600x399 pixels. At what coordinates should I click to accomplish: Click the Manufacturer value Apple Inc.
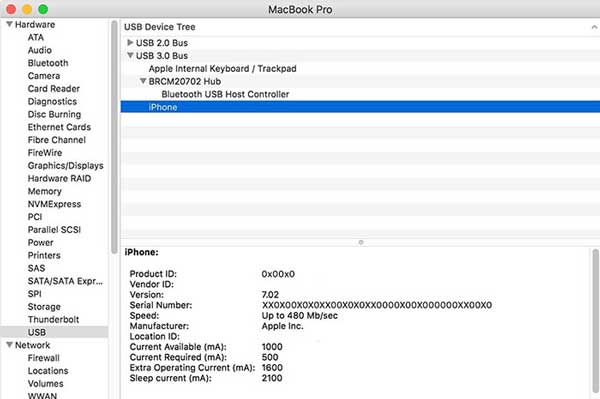coord(282,326)
